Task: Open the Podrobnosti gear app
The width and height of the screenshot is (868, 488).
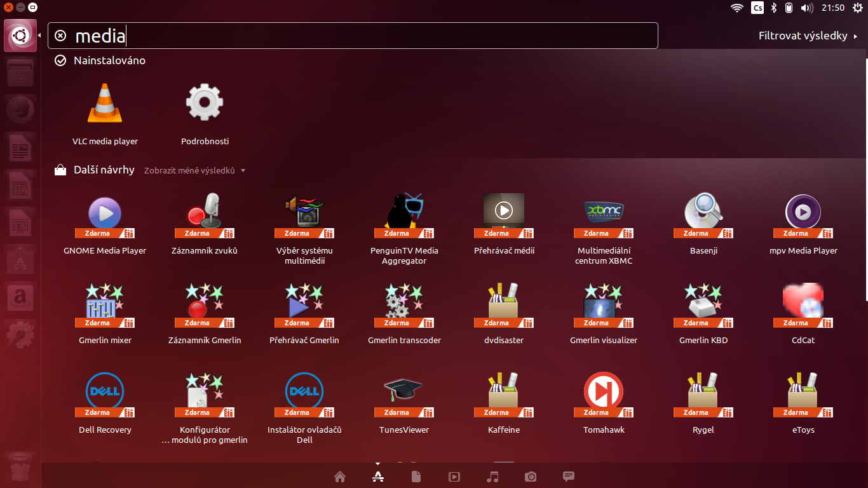Action: 205,115
